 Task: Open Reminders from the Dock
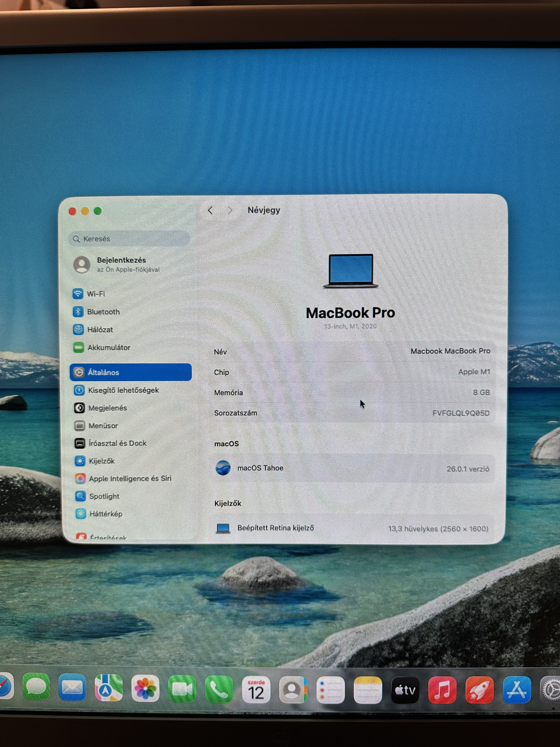click(330, 690)
